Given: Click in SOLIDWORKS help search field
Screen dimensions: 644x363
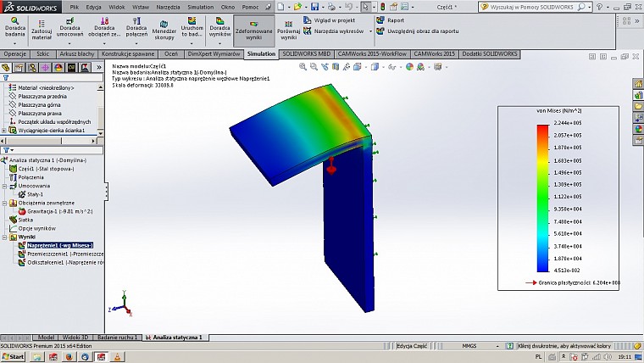Looking at the screenshot, I should pyautogui.click(x=533, y=7).
